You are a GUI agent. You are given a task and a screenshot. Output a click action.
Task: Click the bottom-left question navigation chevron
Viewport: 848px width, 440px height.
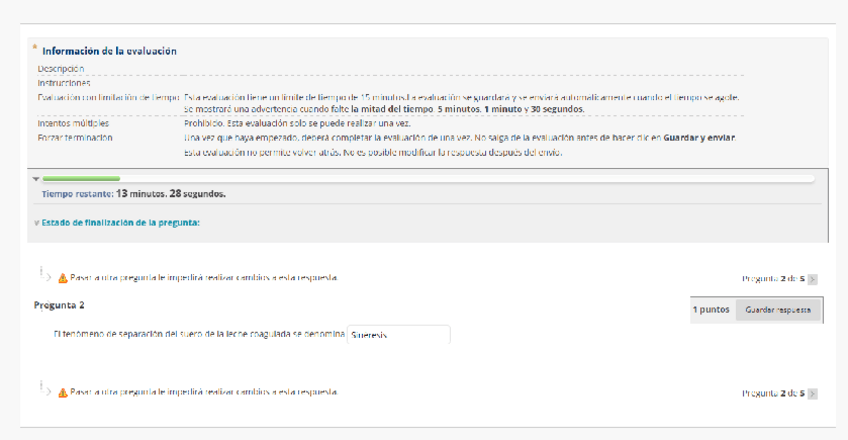pos(47,391)
